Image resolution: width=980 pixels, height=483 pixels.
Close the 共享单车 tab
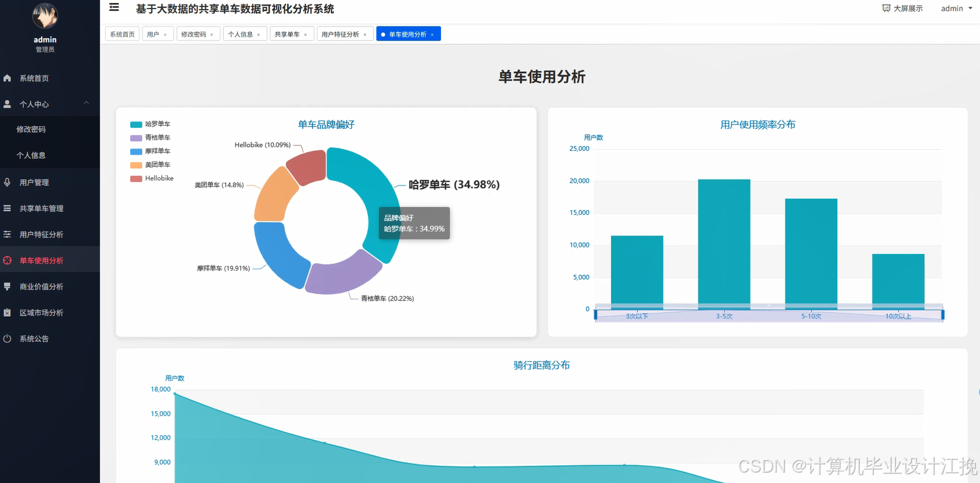pos(305,35)
